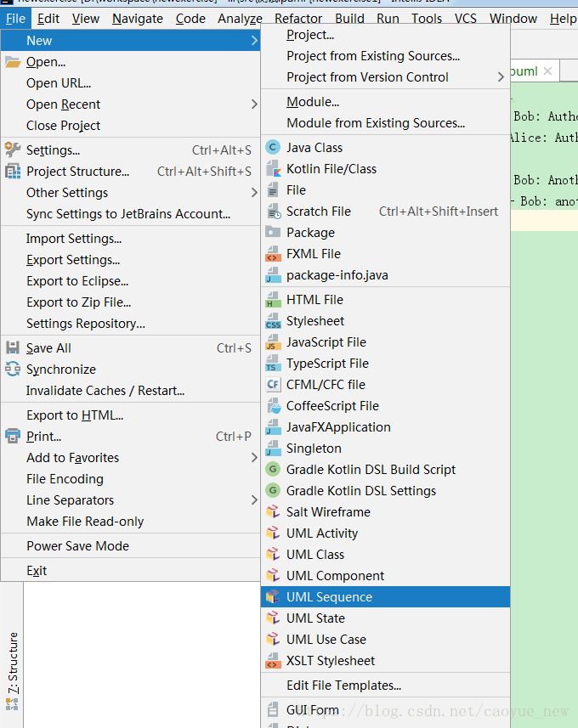Select Open URL... entry
Viewport: 578px width, 728px height.
[130, 83]
